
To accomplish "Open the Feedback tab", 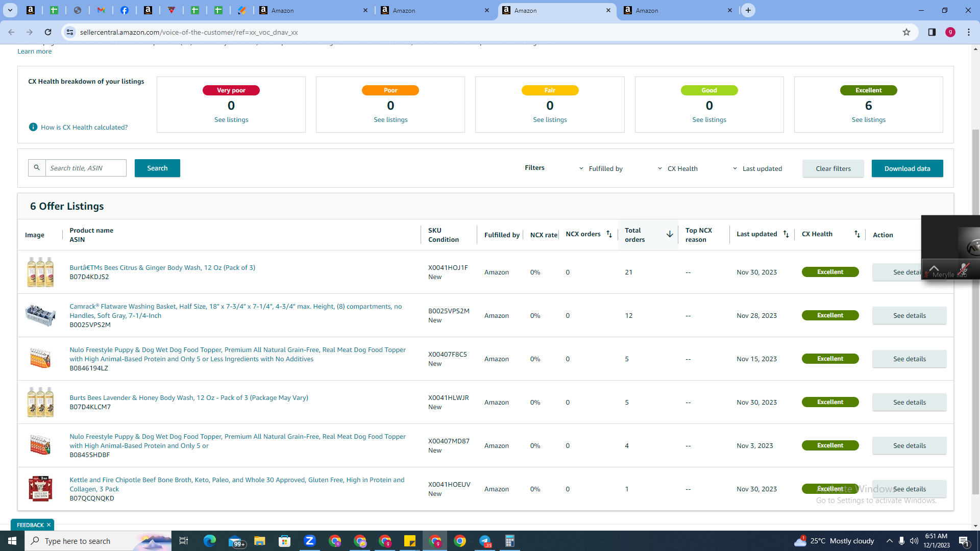I will 30,525.
